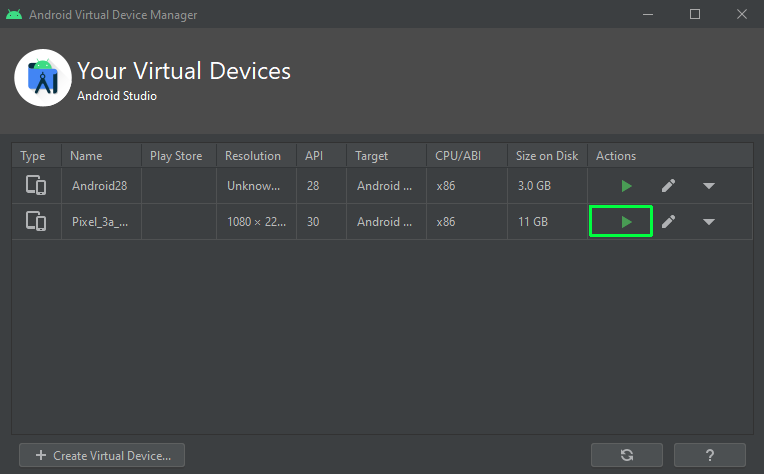The image size is (764, 474).
Task: Select the Android28 device type icon
Action: [x=36, y=186]
